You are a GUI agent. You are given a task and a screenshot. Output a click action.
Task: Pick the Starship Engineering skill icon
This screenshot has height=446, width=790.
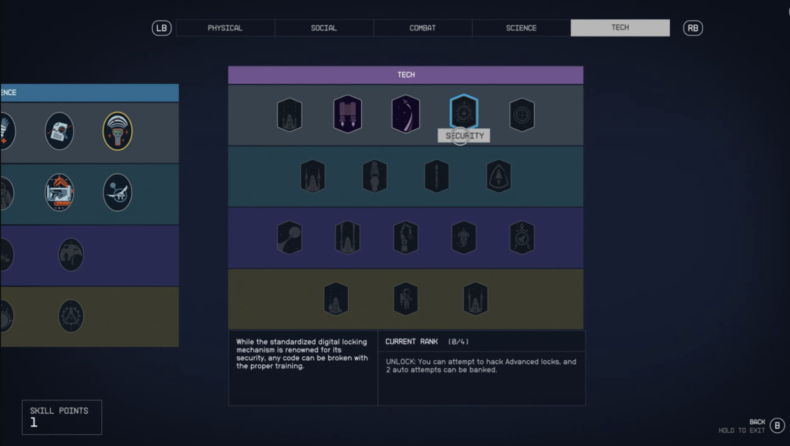522,237
